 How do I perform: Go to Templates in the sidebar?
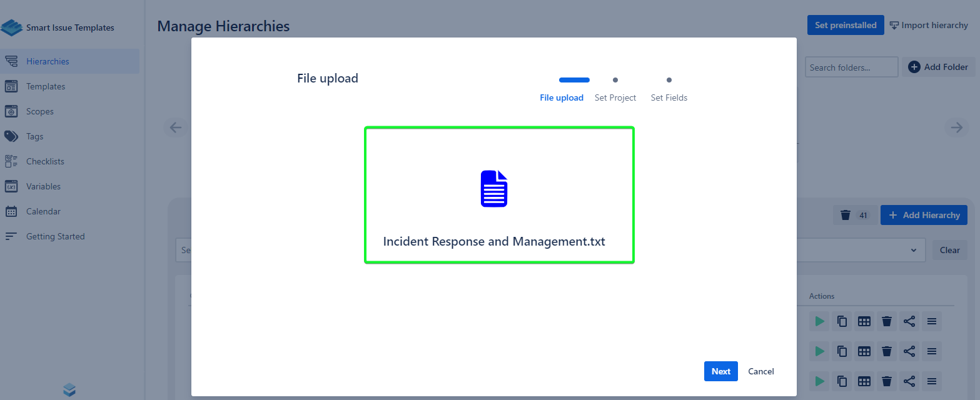46,86
